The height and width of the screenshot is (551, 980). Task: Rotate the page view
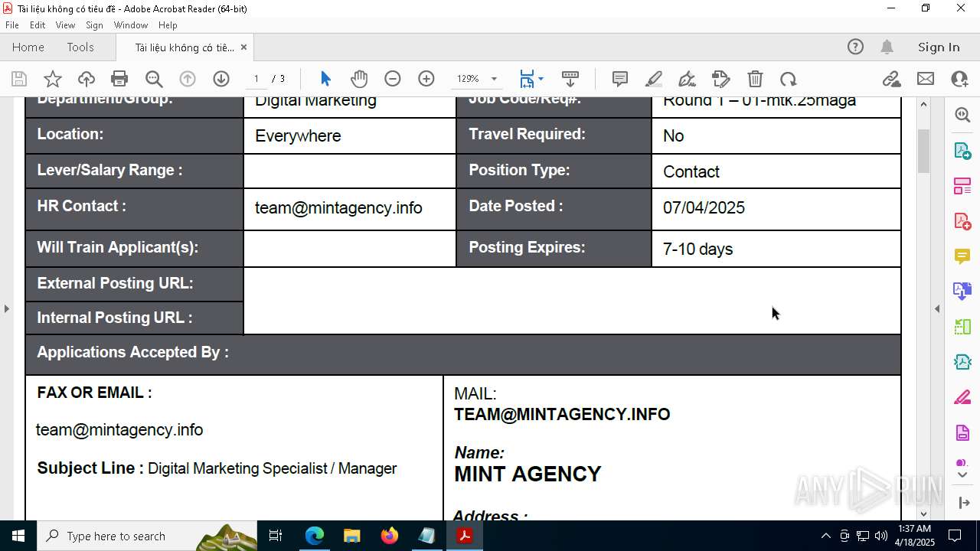click(789, 79)
